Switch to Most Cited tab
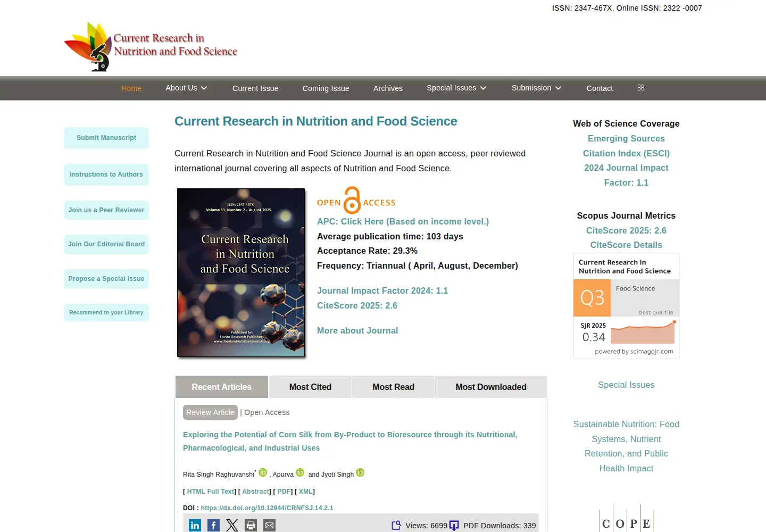 pyautogui.click(x=310, y=387)
